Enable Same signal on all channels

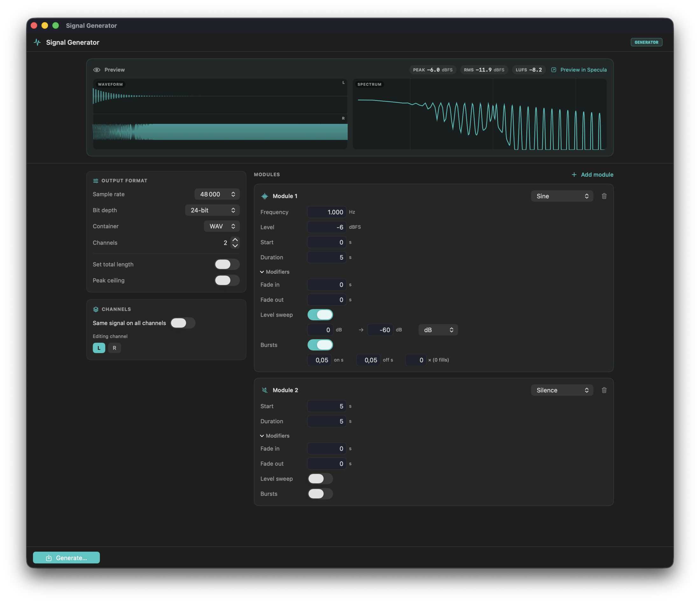pos(183,323)
